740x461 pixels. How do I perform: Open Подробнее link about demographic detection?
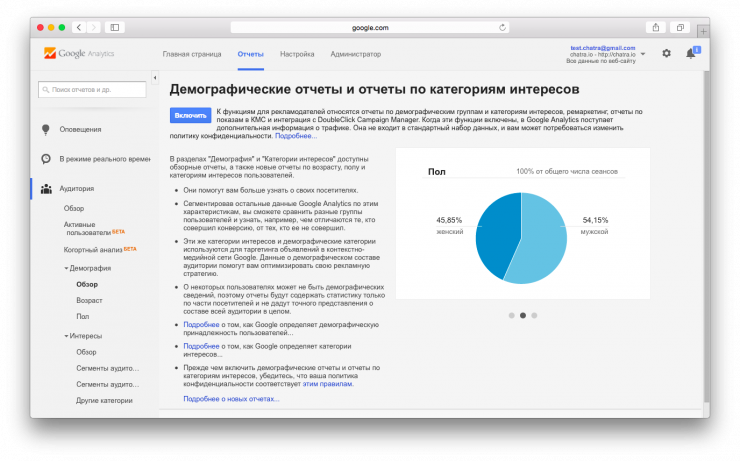click(x=201, y=325)
